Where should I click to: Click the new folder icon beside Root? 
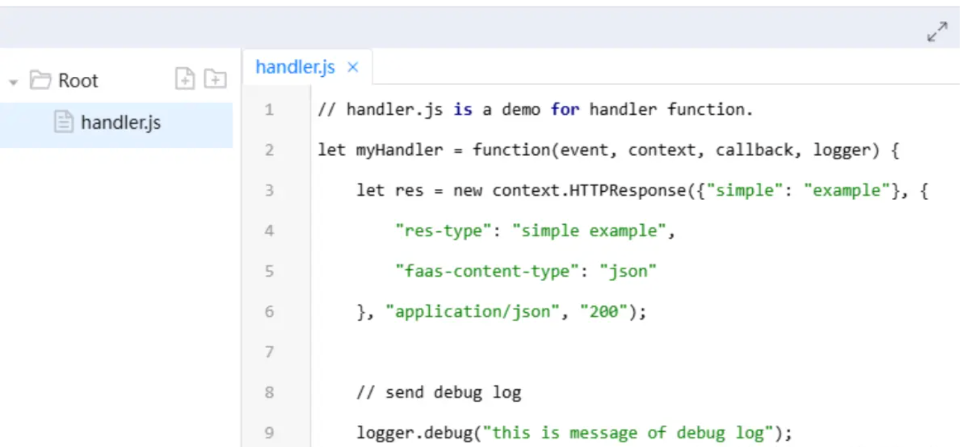click(x=215, y=79)
